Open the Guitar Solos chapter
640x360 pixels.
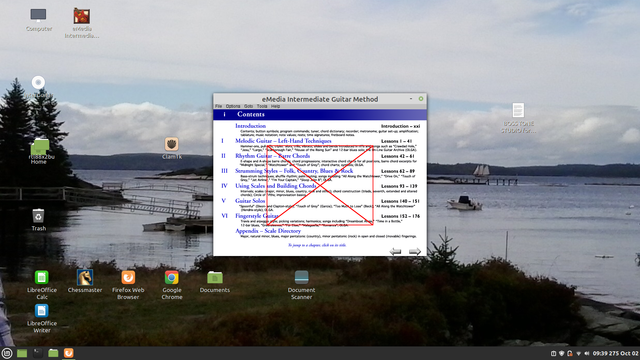(250, 201)
